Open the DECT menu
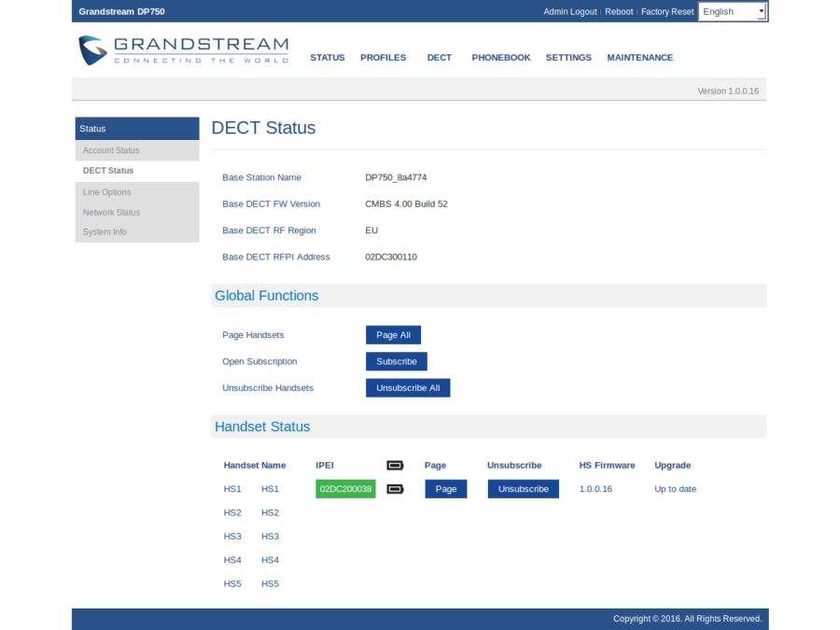 coord(439,58)
